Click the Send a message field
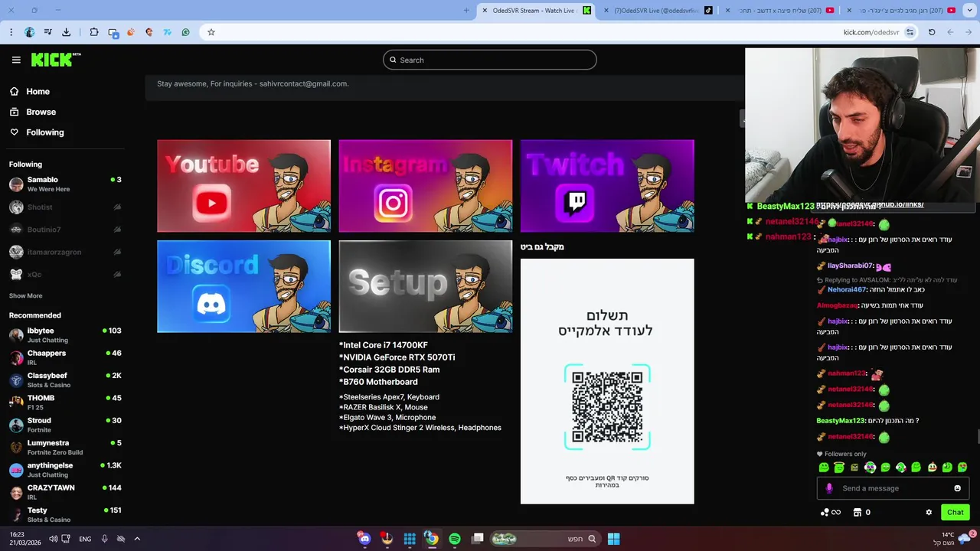 (x=893, y=488)
